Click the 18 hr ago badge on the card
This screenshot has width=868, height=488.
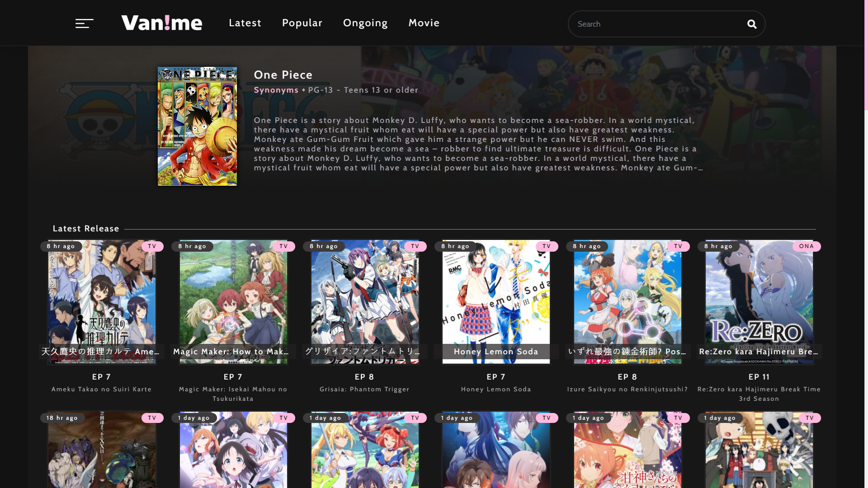pyautogui.click(x=62, y=418)
